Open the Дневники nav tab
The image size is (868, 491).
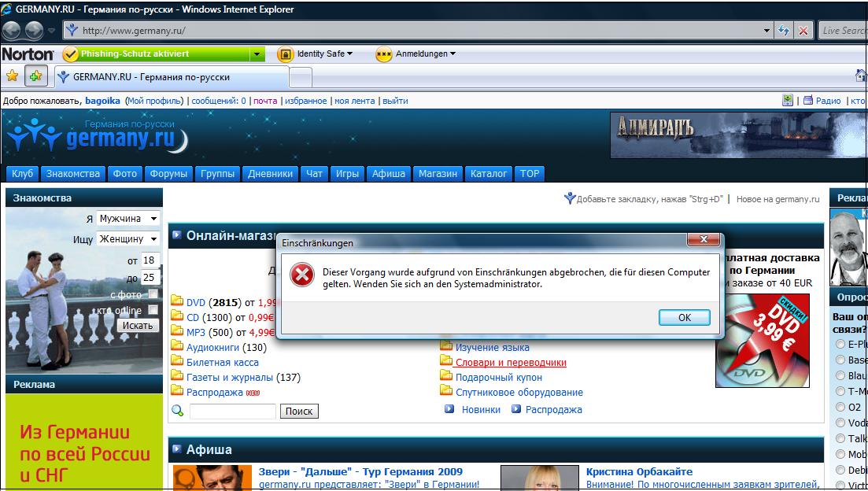(270, 173)
